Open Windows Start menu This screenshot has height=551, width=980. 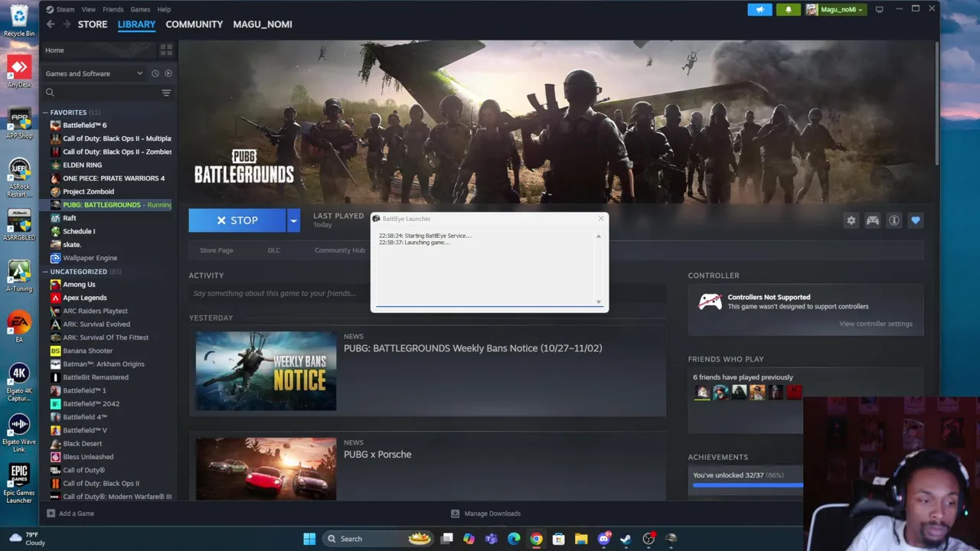point(309,539)
